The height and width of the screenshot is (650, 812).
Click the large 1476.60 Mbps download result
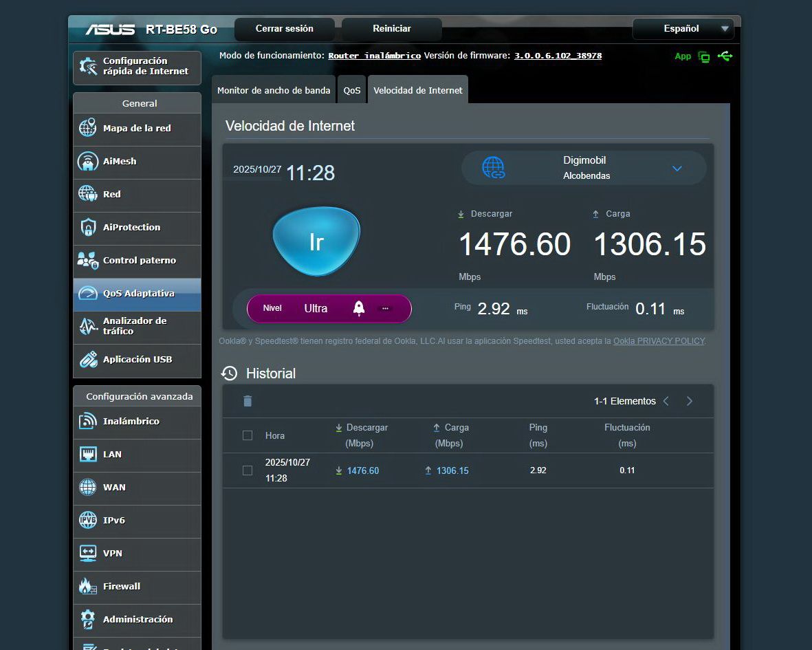[515, 244]
